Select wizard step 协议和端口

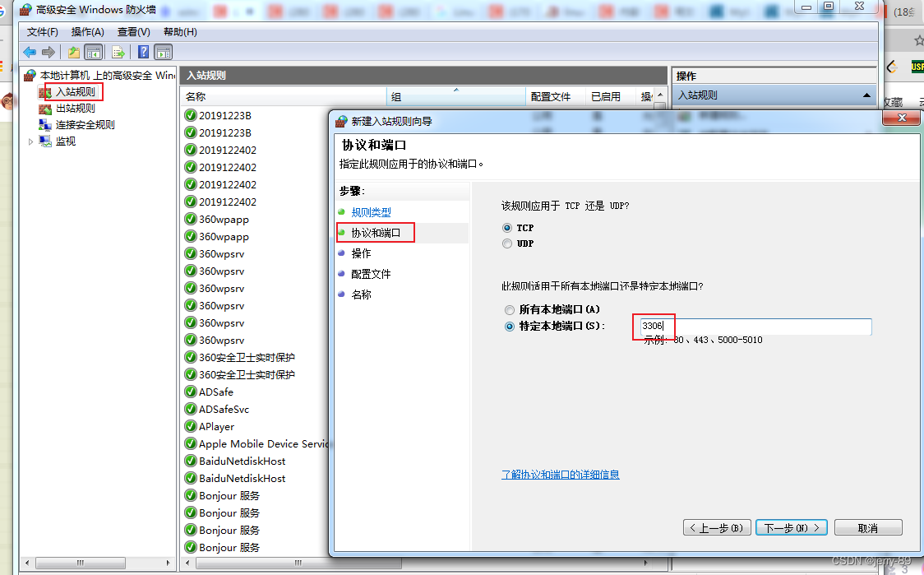click(376, 233)
